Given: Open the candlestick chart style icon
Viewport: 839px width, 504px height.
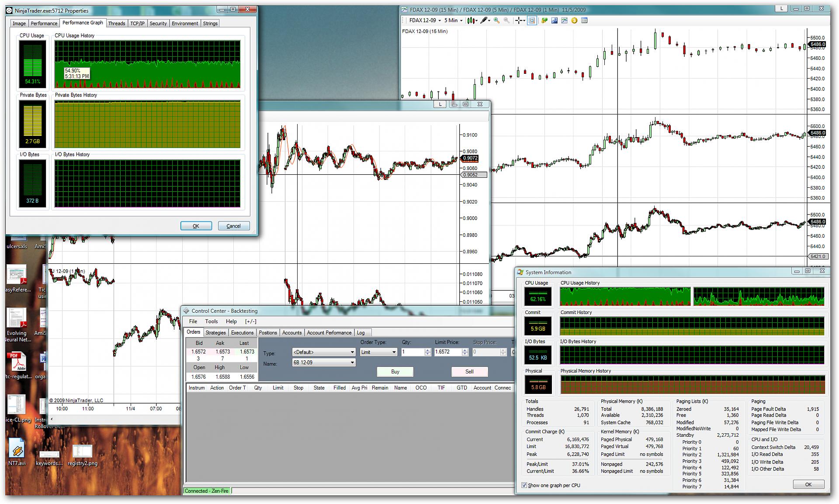Looking at the screenshot, I should 472,21.
